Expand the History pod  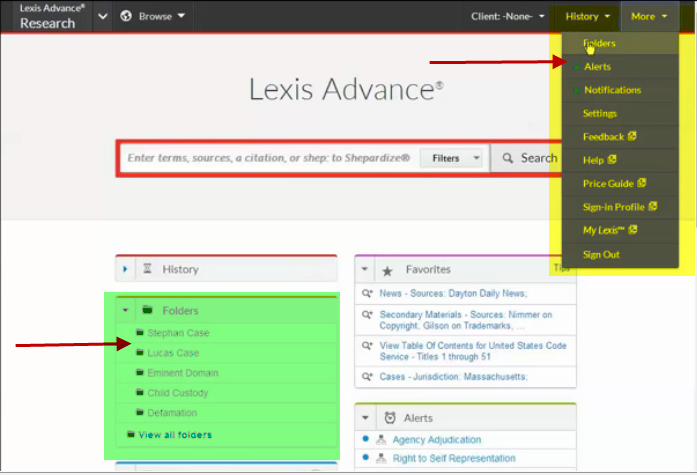[x=125, y=269]
